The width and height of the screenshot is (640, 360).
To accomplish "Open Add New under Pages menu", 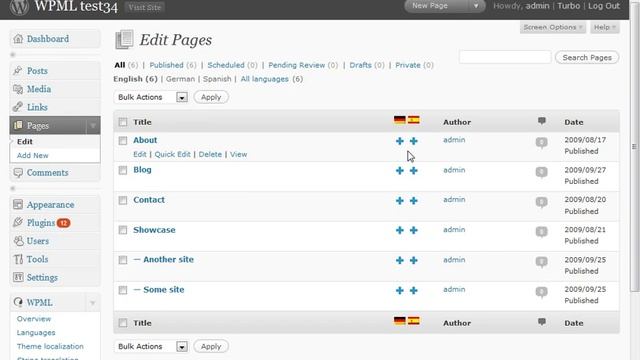I will [x=33, y=156].
